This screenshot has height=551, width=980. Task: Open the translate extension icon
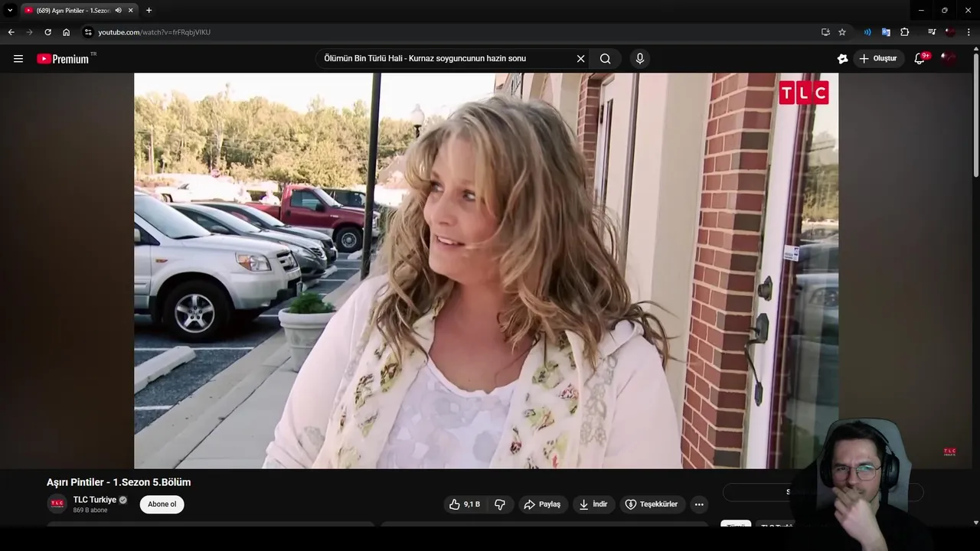tap(886, 32)
